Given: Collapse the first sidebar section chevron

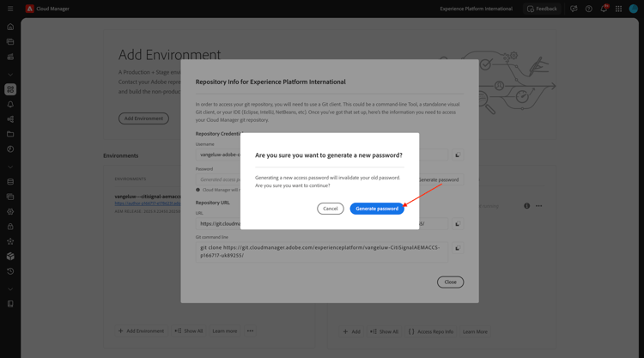Looking at the screenshot, I should [10, 75].
